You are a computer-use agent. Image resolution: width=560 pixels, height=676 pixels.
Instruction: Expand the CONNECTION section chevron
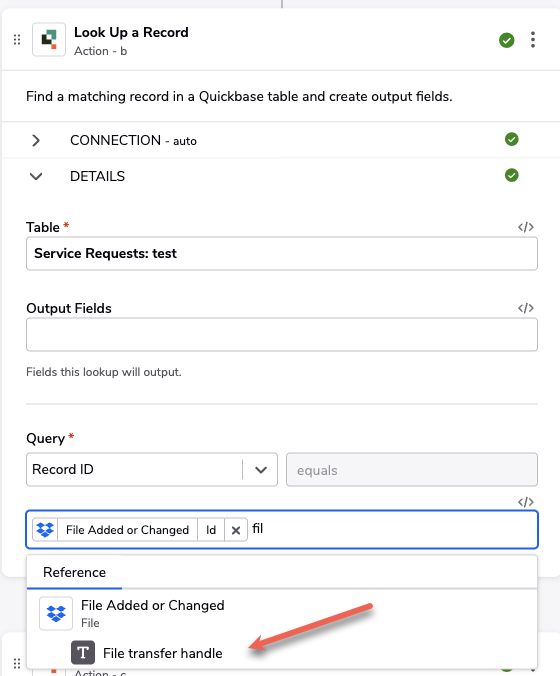tap(36, 140)
